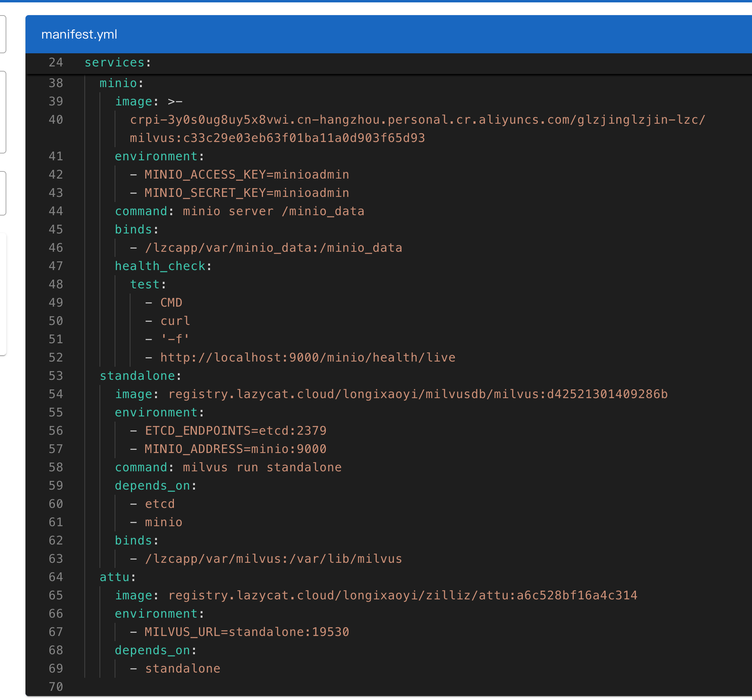This screenshot has height=700, width=752.
Task: Click MINIO_ACCESS_KEY=minioadmin line
Action: coord(247,175)
